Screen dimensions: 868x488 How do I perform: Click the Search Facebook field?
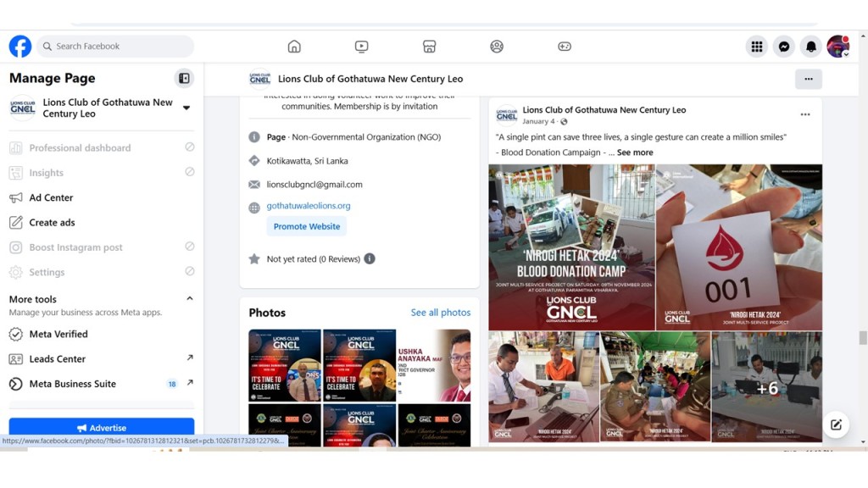(x=115, y=47)
